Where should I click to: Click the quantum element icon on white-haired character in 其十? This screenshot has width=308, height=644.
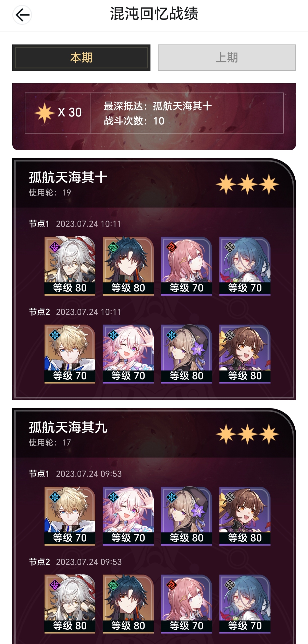(55, 247)
